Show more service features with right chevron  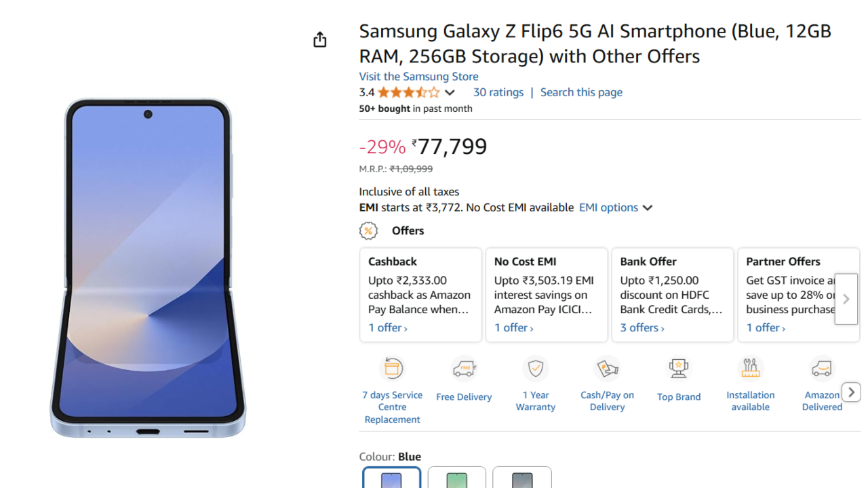pos(851,392)
